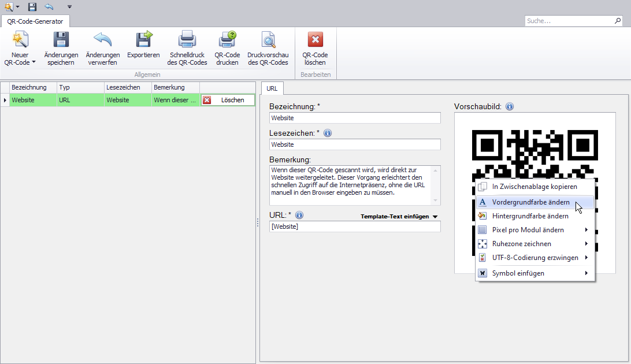
Task: Open Pixel pro Modul ändern submenu
Action: coord(535,230)
